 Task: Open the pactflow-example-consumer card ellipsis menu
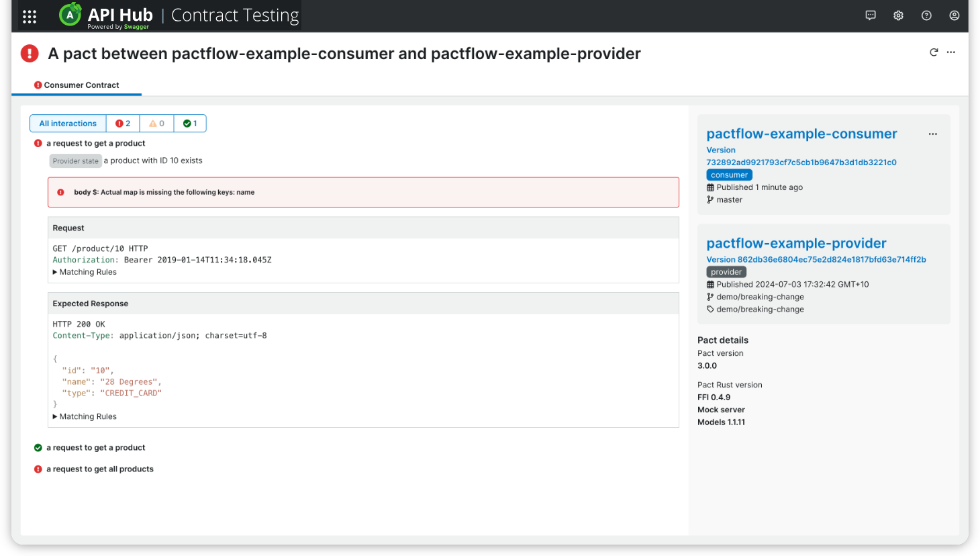[933, 134]
